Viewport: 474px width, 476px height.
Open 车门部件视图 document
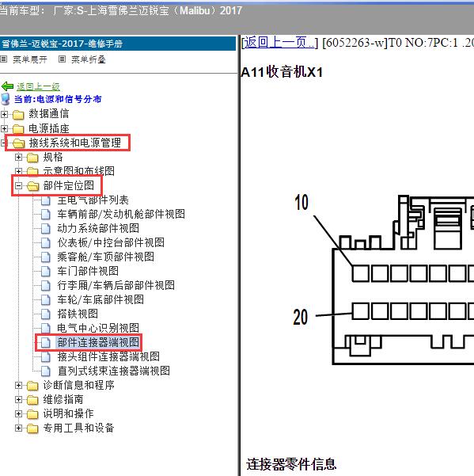point(88,271)
